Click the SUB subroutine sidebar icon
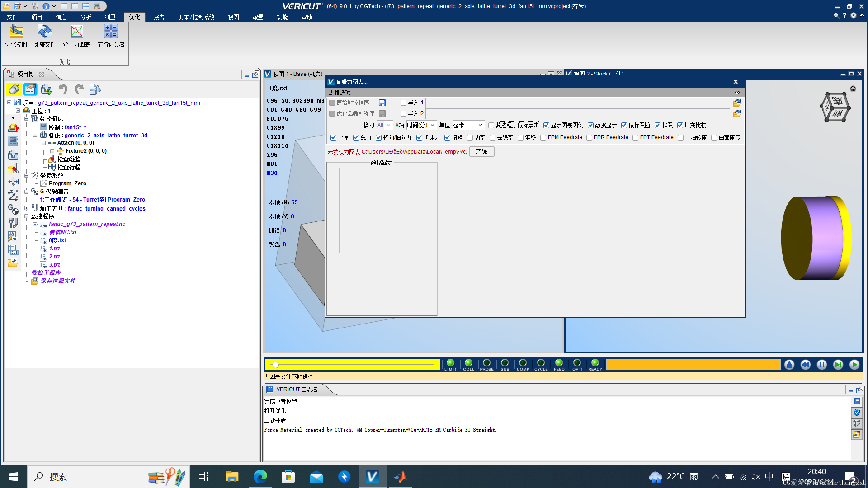Screen dimensions: 868x488 click(x=13, y=250)
